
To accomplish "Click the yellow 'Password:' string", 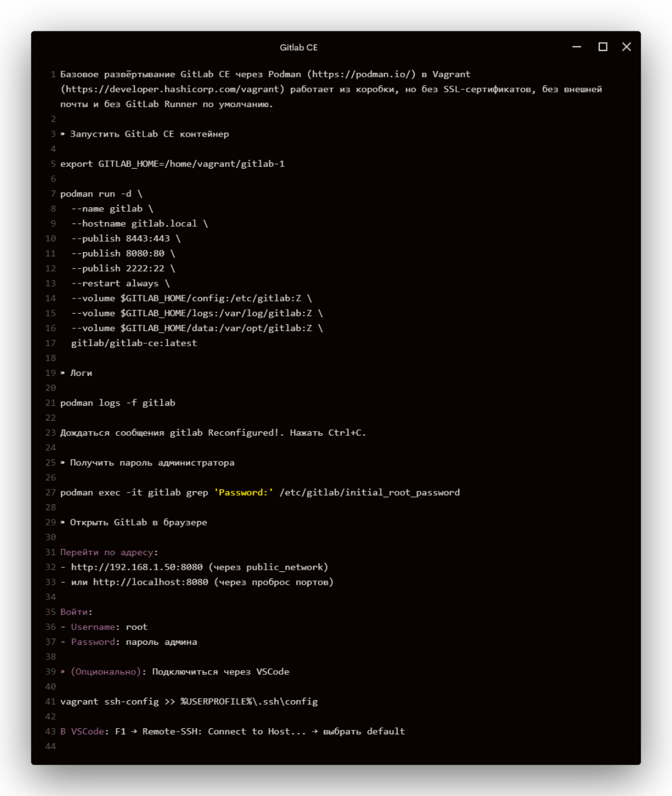I will coord(244,493).
